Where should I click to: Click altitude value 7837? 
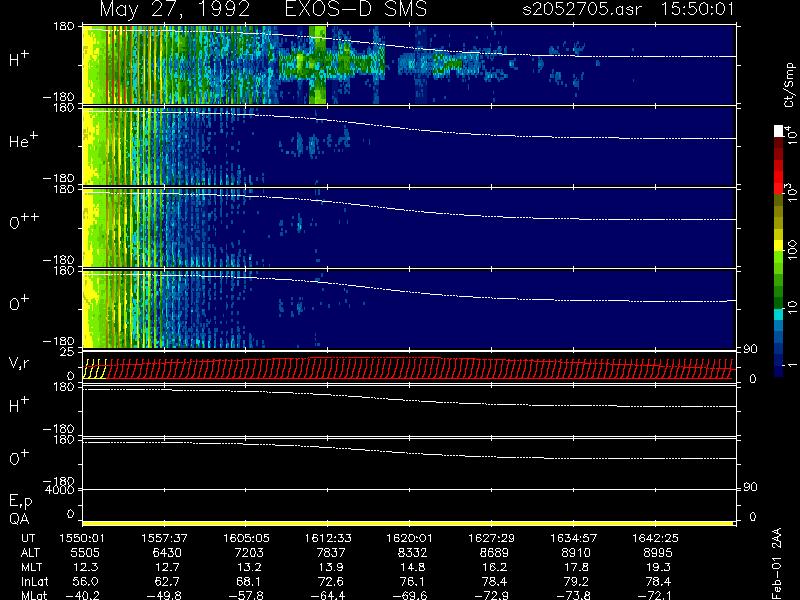click(x=331, y=553)
